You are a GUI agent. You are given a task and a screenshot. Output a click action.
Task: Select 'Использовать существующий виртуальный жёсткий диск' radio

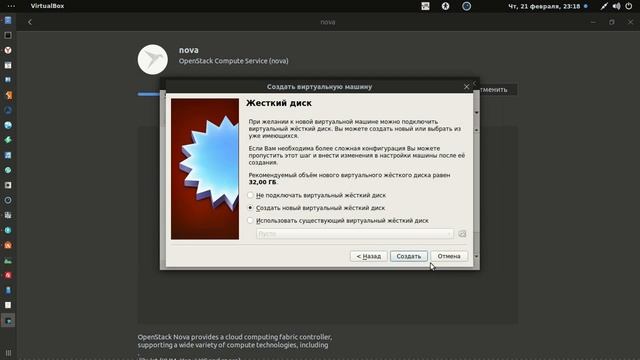pos(250,220)
